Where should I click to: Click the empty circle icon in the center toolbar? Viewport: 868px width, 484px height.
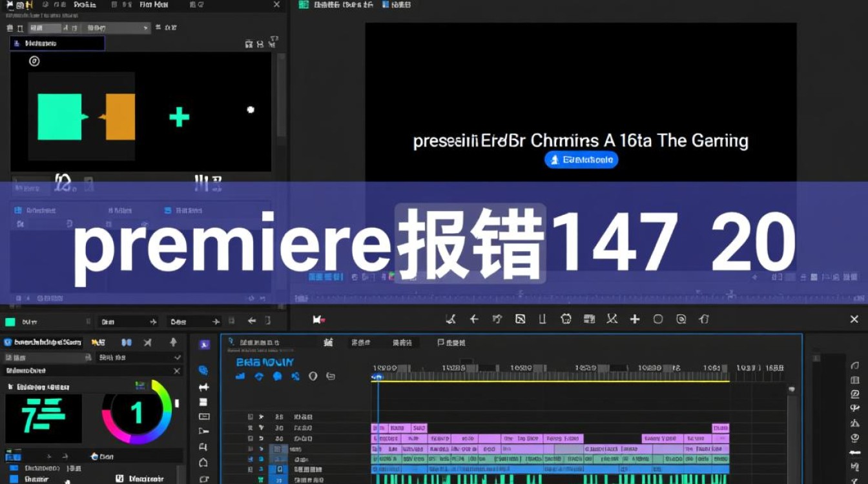tap(658, 319)
